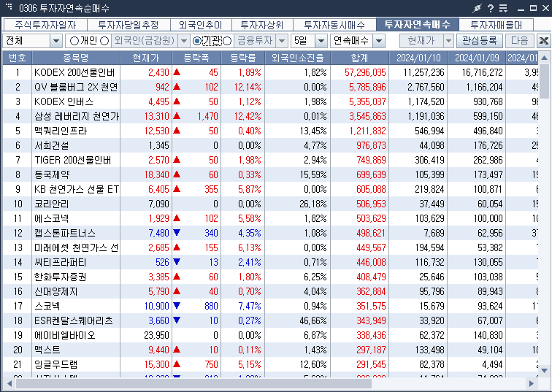The width and height of the screenshot is (552, 392).
Task: Select the KODEX 인버스 stock name
Action: [x=64, y=101]
